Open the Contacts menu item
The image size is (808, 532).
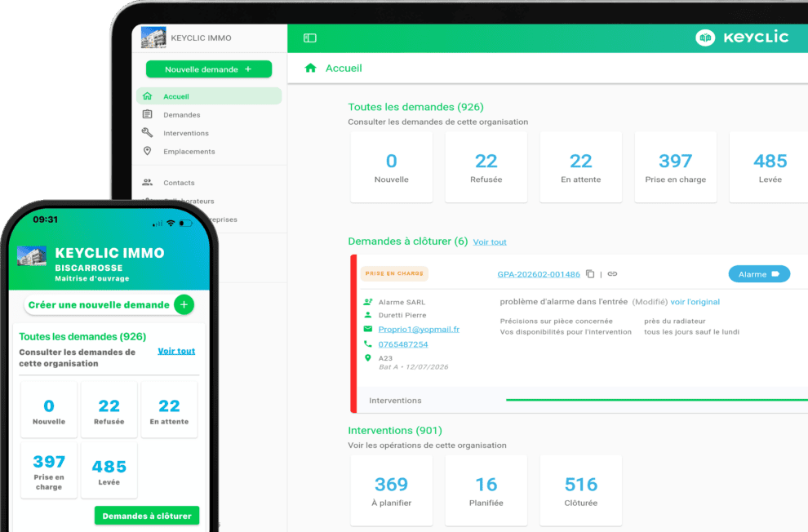point(209,182)
